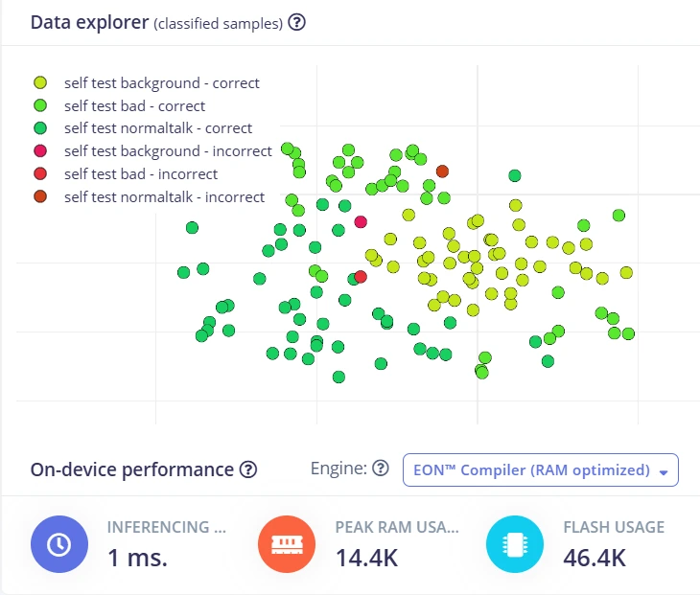Click the yellow legend swatch for background correct
700x595 pixels.
(x=40, y=82)
